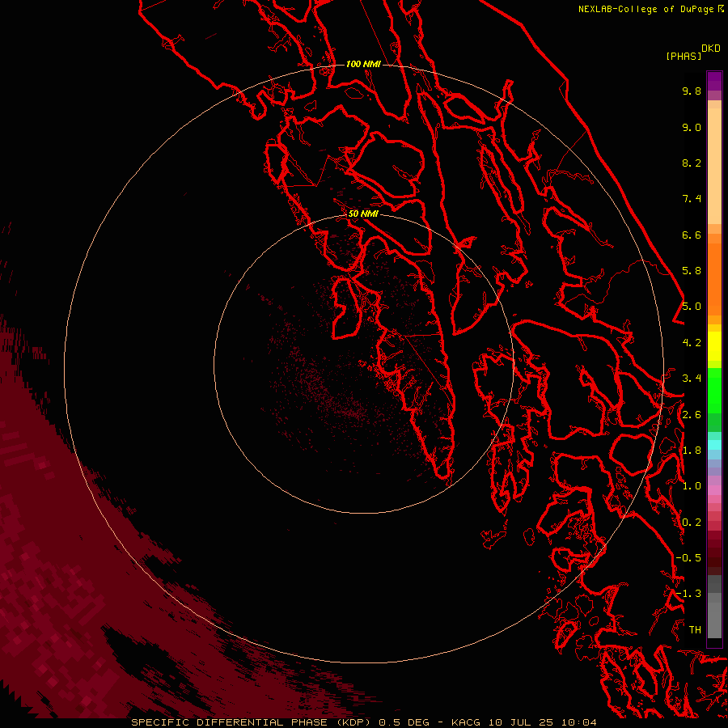The width and height of the screenshot is (728, 728).
Task: Click the KACG radar site identifier
Action: (467, 722)
